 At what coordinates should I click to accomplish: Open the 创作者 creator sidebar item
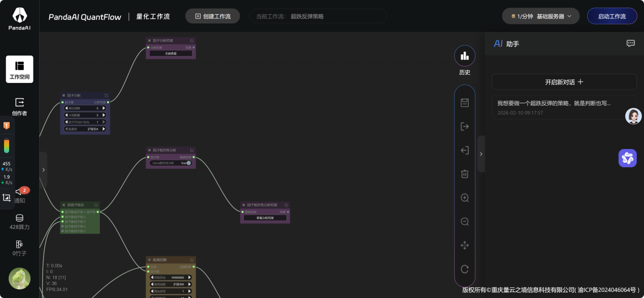coord(19,107)
